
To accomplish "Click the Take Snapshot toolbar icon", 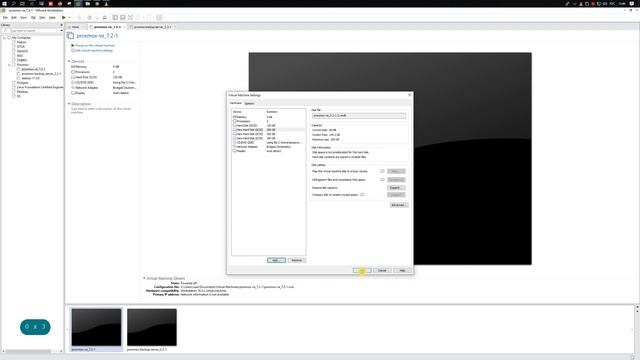I will [x=89, y=18].
